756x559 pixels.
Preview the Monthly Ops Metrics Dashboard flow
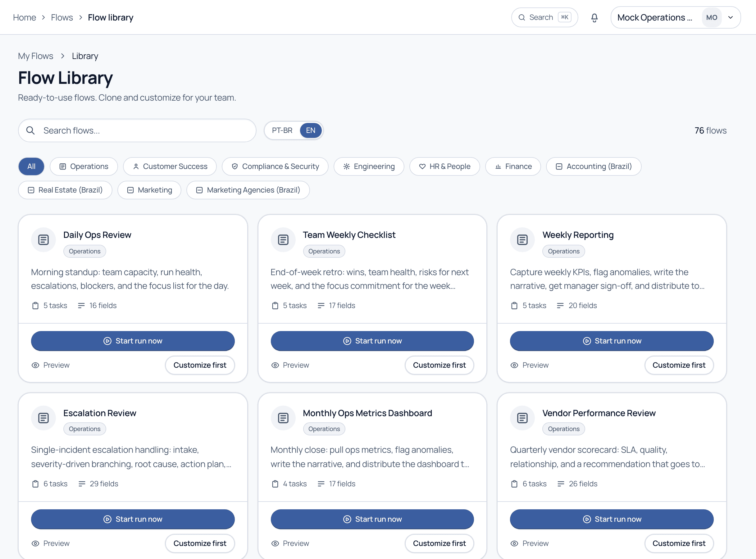290,543
